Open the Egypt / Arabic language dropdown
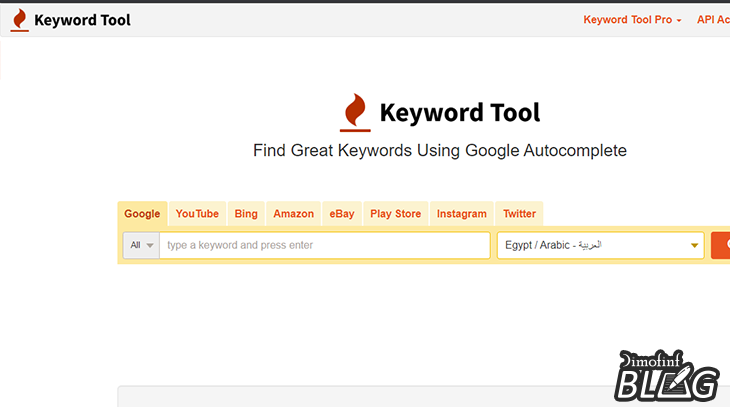 click(x=601, y=245)
